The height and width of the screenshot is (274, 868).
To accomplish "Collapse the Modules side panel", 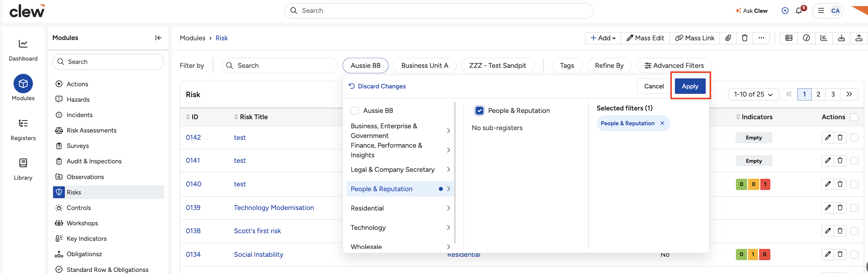I will click(x=158, y=38).
